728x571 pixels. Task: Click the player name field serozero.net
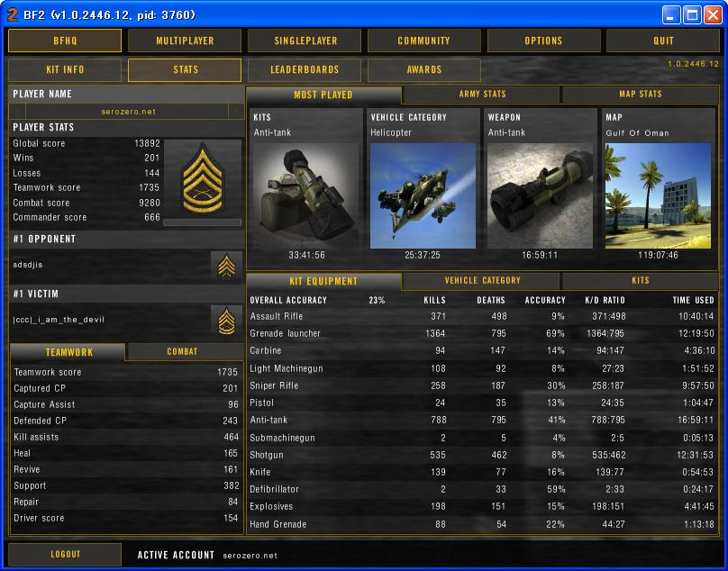coord(128,112)
